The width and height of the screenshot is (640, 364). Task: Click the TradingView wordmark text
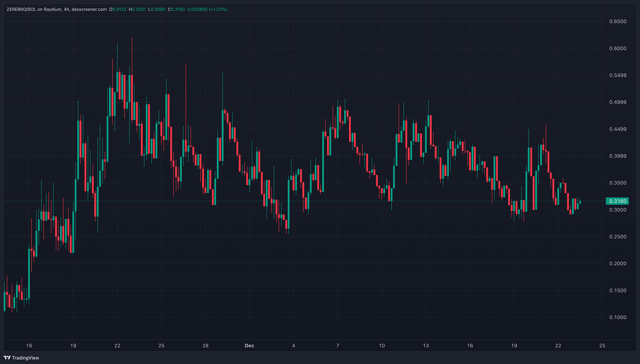tap(26, 358)
